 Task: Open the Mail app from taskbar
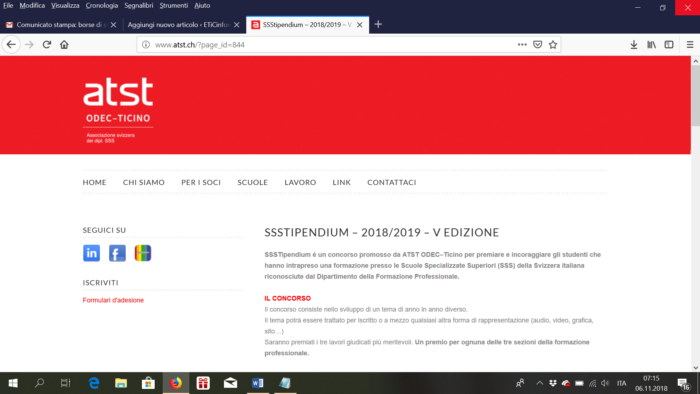coord(230,383)
